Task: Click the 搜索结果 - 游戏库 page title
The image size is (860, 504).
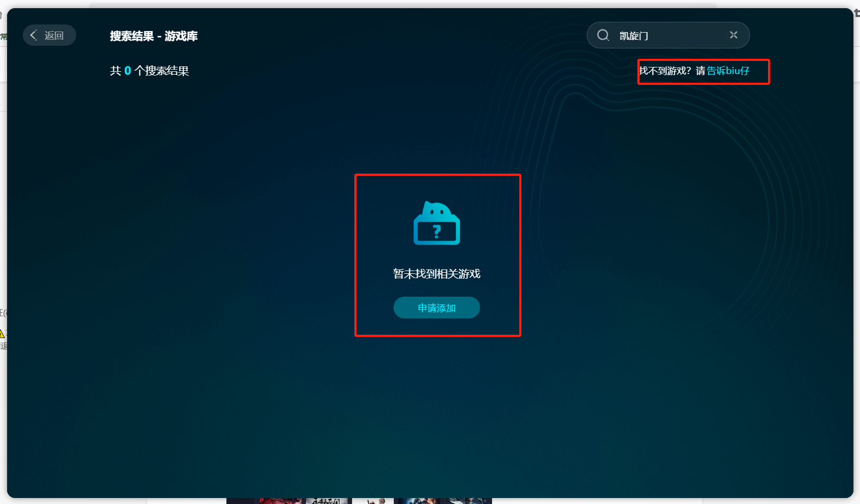Action: click(153, 36)
